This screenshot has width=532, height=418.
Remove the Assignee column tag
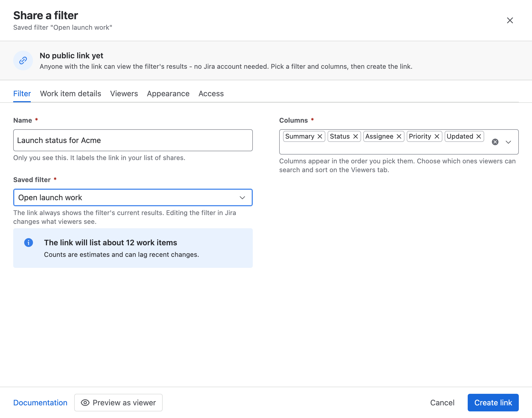point(399,136)
